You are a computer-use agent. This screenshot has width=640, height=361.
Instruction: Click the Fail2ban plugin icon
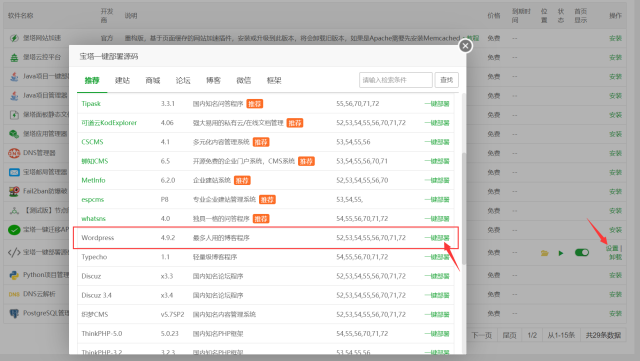point(14,191)
